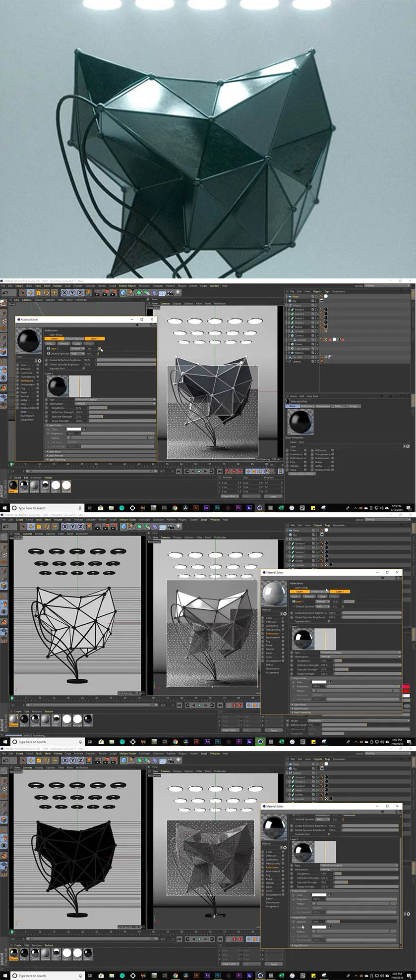
Task: Open the Texture menu in the top Material Manager
Action: 48,478
